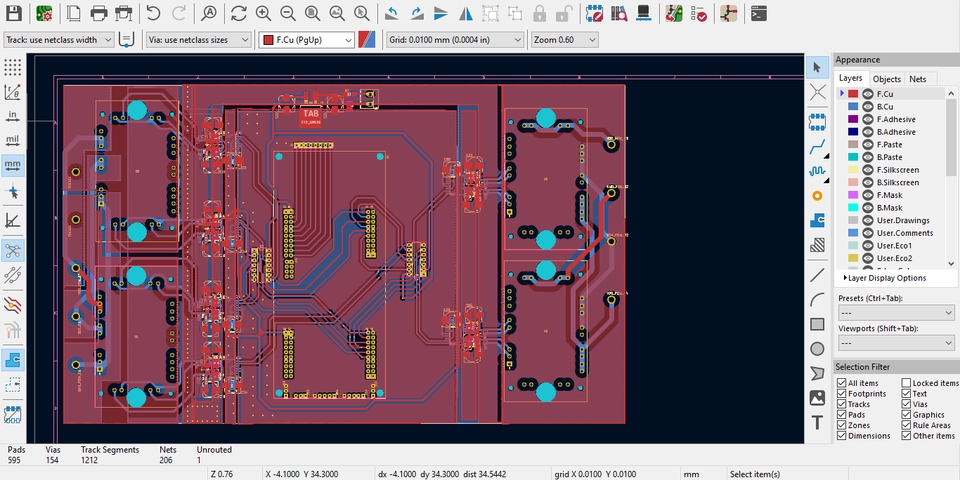Screen dimensions: 960x480
Task: Click the Unlock padlock icon
Action: 566,13
